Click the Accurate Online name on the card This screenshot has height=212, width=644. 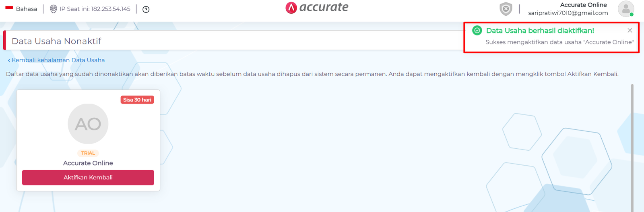click(88, 163)
